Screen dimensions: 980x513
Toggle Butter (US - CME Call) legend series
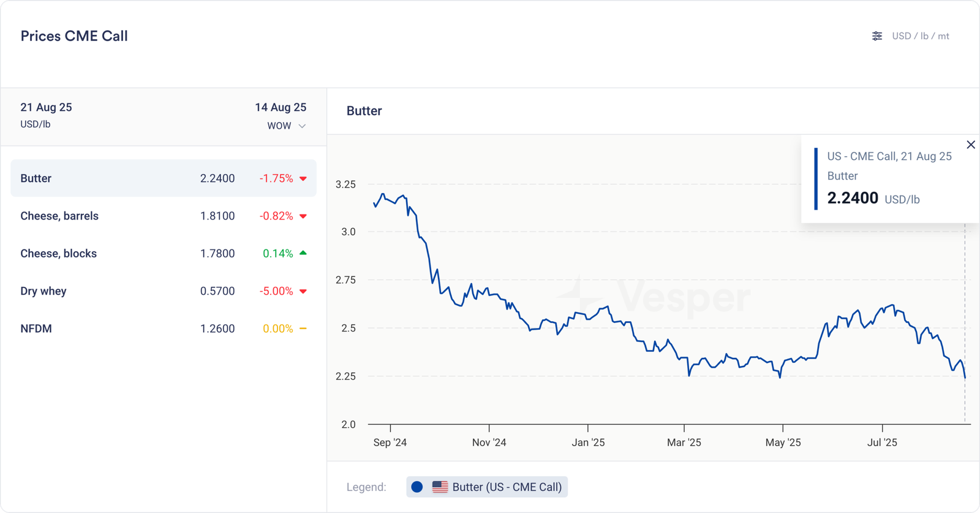[507, 487]
